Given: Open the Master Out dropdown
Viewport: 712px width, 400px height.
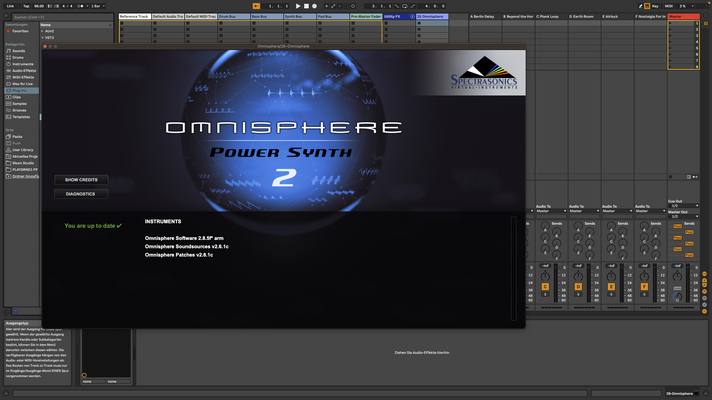Looking at the screenshot, I should click(x=683, y=217).
